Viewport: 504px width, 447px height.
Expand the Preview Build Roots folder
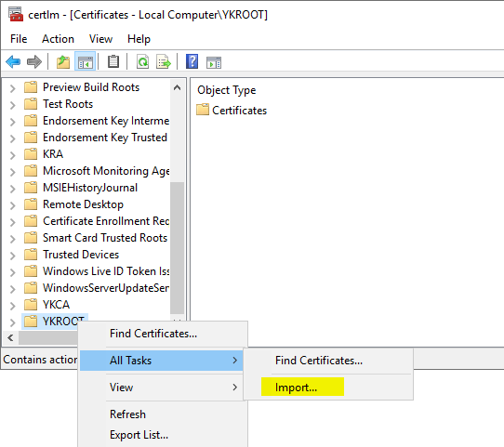click(12, 88)
